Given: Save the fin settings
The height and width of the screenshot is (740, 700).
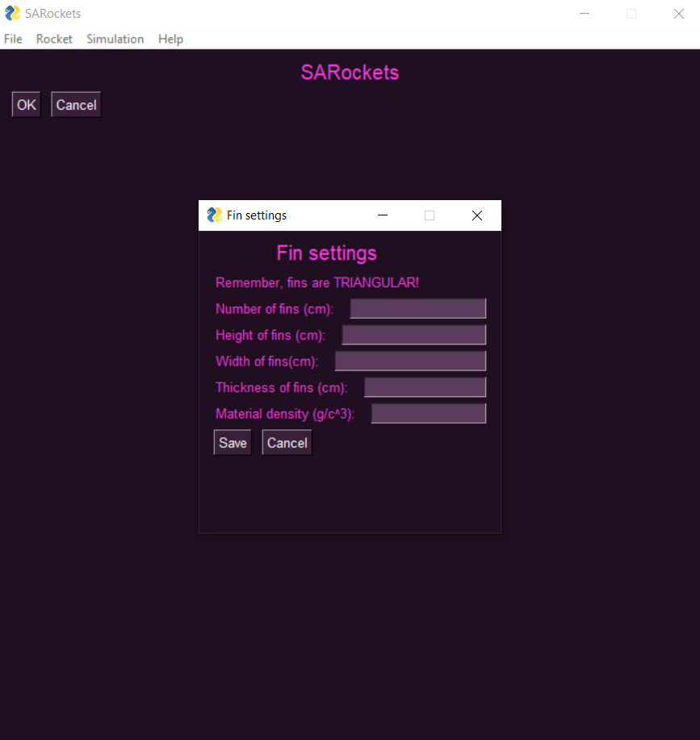Looking at the screenshot, I should tap(232, 442).
